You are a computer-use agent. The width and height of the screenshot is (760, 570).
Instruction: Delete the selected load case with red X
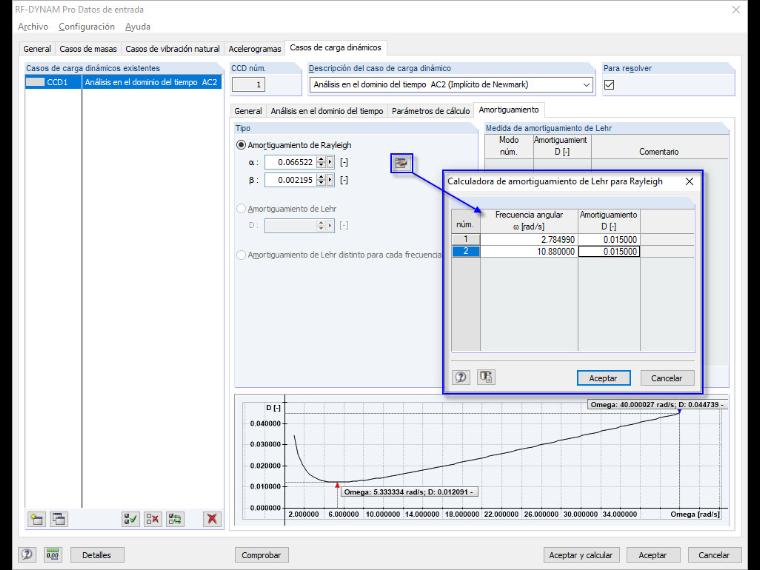click(x=212, y=519)
